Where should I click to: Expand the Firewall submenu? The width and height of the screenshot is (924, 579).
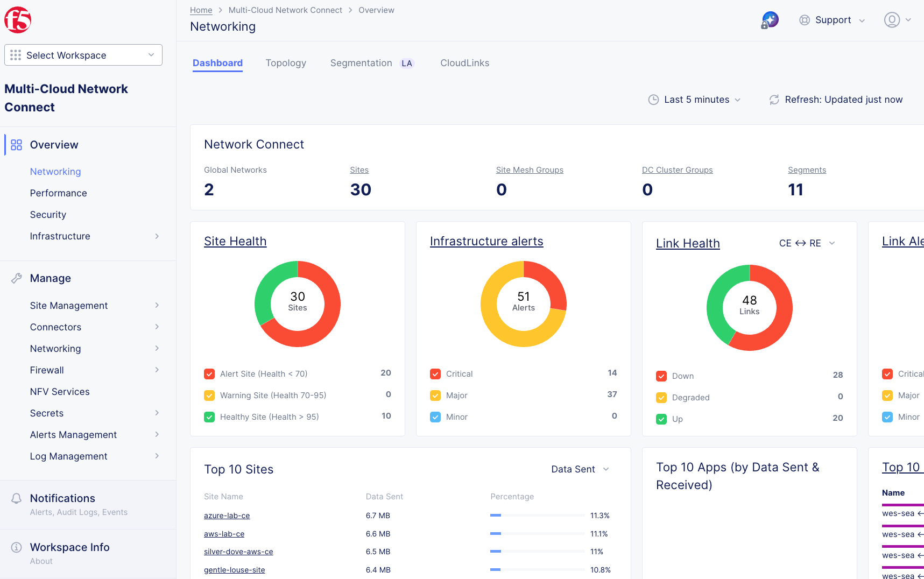(x=95, y=370)
